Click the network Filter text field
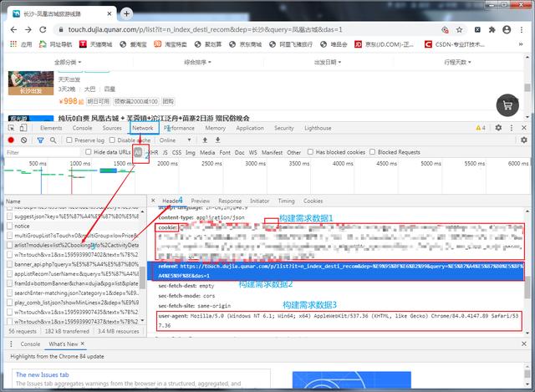535x392 pixels. point(43,152)
